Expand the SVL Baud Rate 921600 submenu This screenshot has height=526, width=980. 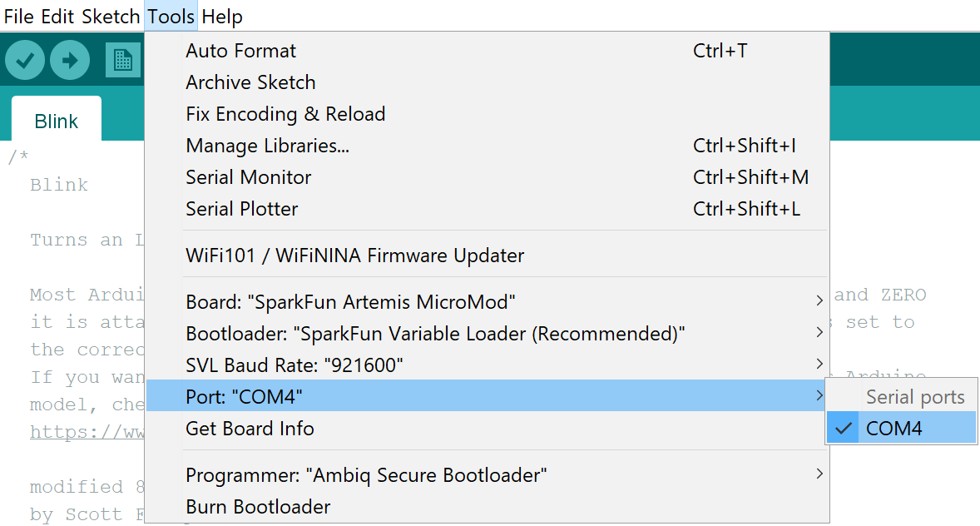pyautogui.click(x=487, y=365)
